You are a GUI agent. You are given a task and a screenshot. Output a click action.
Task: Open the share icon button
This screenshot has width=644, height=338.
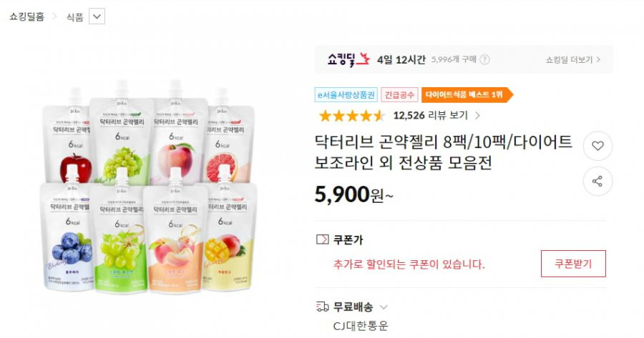tap(597, 181)
